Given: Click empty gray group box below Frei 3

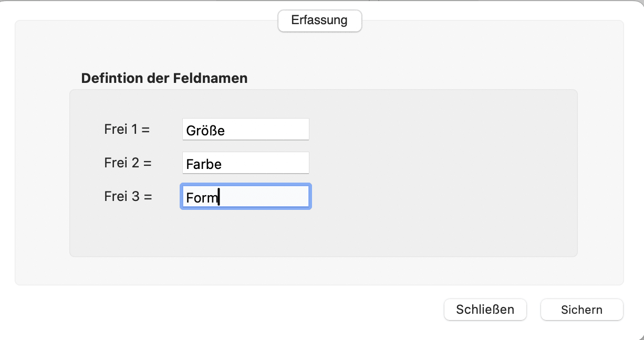Looking at the screenshot, I should [x=323, y=232].
